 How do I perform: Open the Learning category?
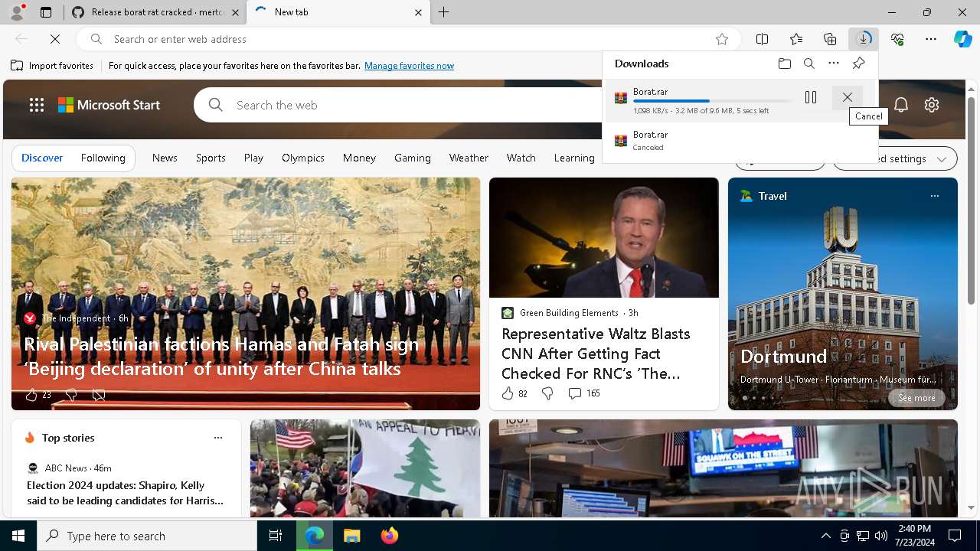(x=574, y=158)
